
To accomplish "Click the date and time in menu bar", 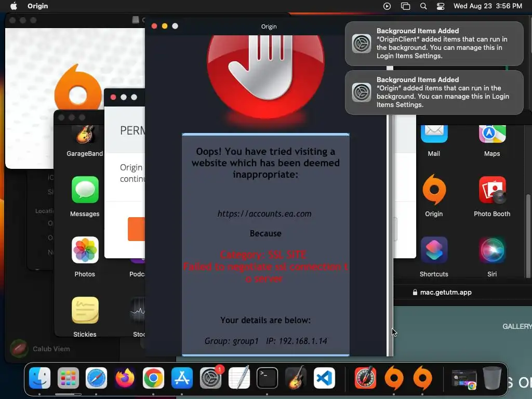I will 487,6.
